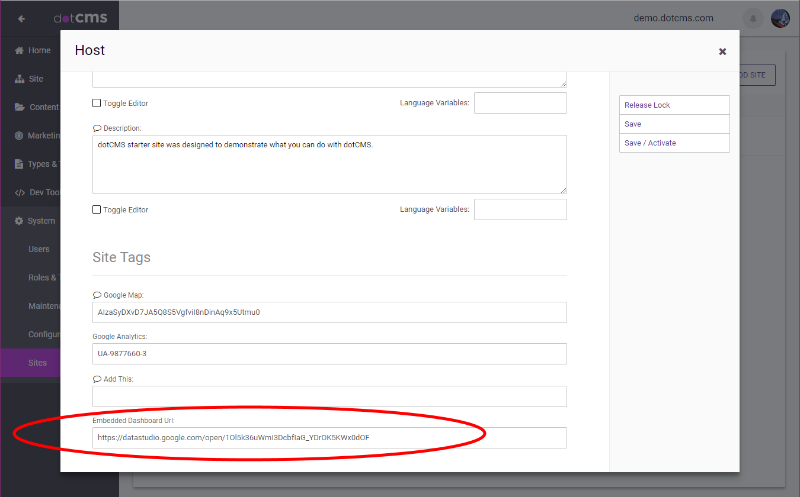Image resolution: width=800 pixels, height=497 pixels.
Task: Click the Google Map hint bubble icon
Action: click(97, 295)
